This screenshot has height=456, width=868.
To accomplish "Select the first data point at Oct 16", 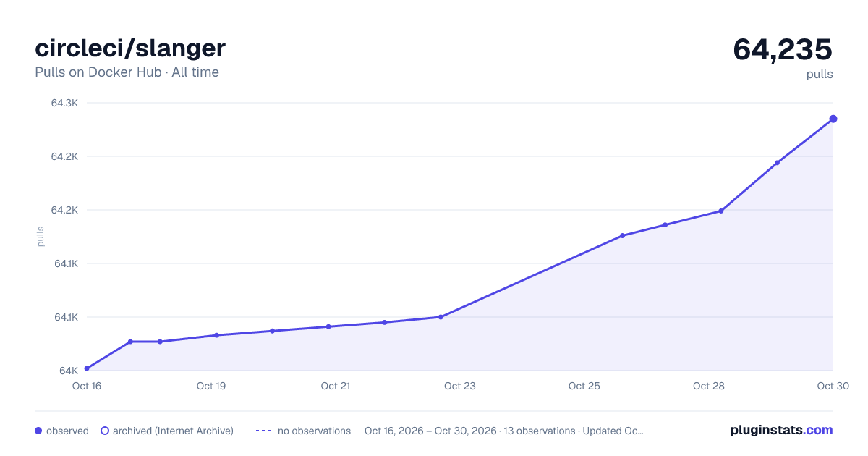I will pyautogui.click(x=87, y=368).
